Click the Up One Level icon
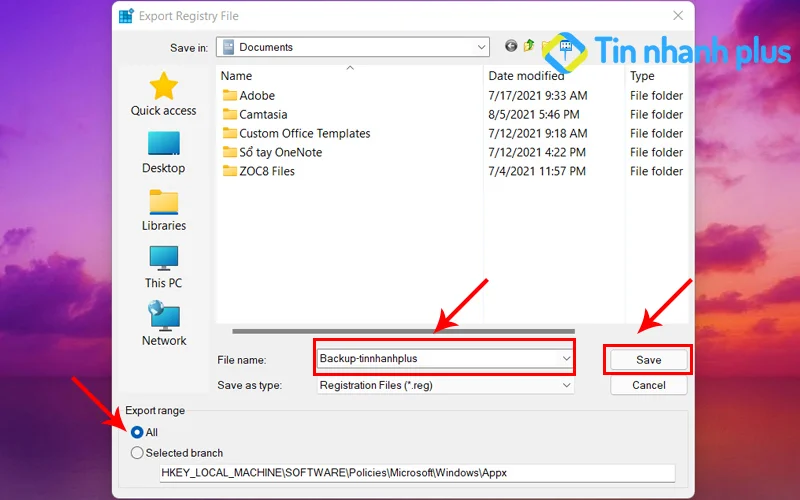 coord(529,46)
